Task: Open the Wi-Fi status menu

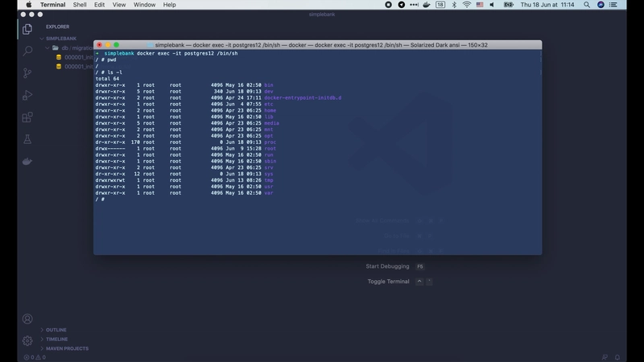Action: (467, 5)
